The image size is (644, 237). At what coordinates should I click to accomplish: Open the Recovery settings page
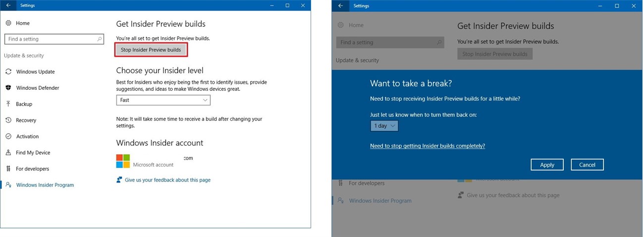(26, 120)
